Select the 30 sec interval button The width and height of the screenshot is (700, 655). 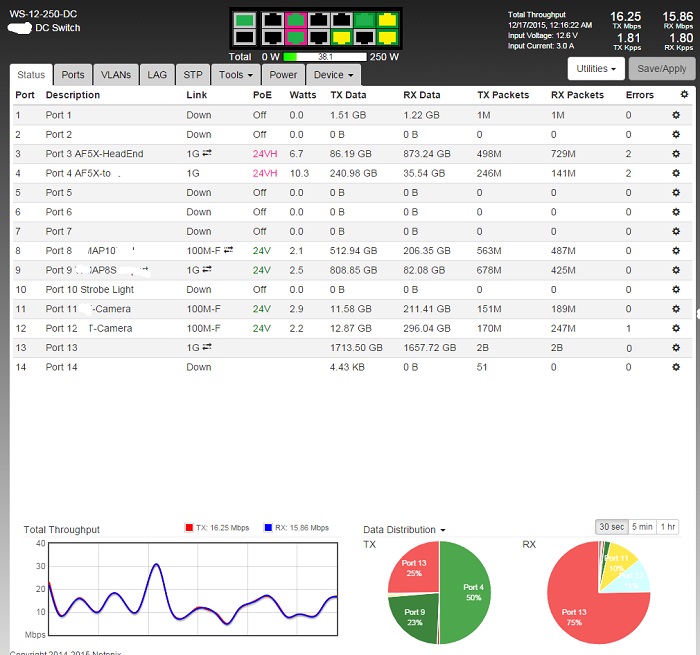[612, 527]
